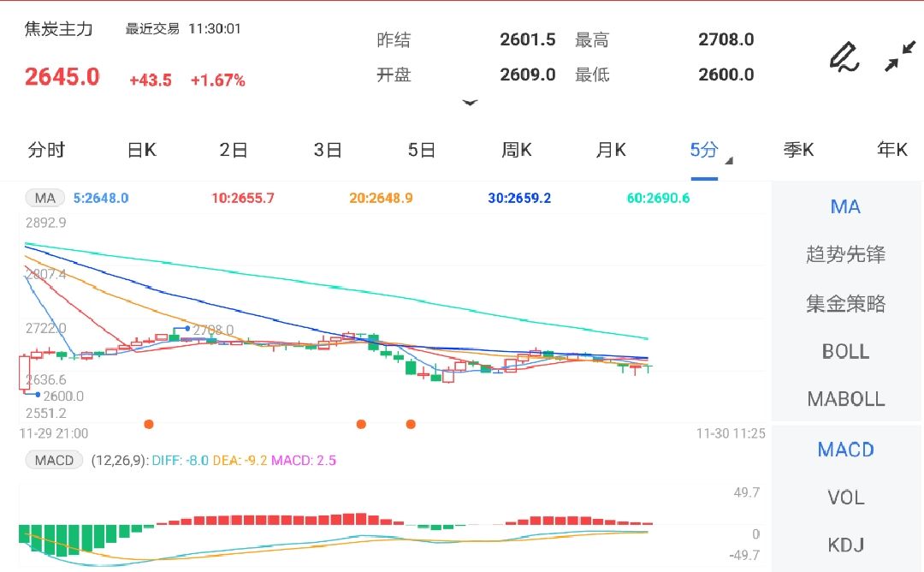Click the MA 10:2655.7 value
This screenshot has width=924, height=572.
coord(243,198)
